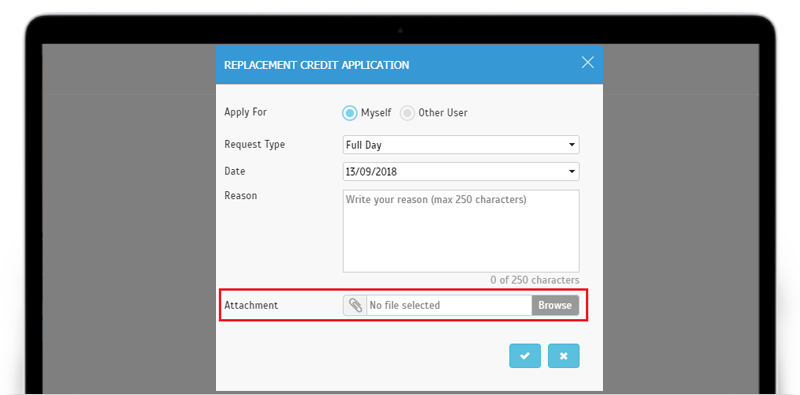Screen dimensions: 800x395
Task: Submit the application with the checkmark button
Action: (524, 356)
